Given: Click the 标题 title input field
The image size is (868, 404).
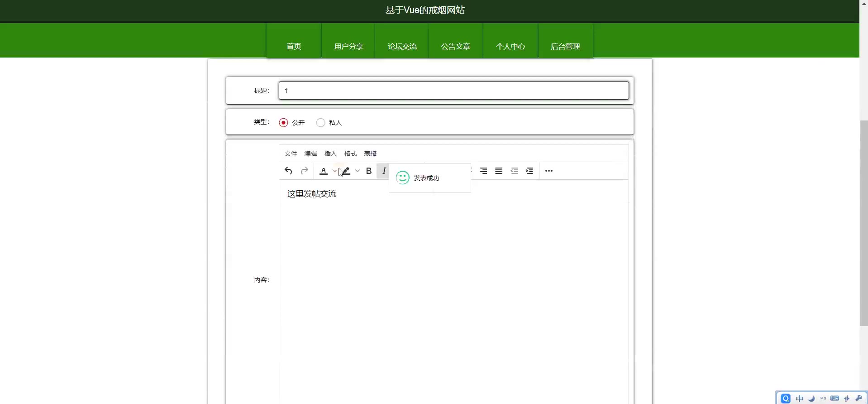Looking at the screenshot, I should [x=454, y=91].
